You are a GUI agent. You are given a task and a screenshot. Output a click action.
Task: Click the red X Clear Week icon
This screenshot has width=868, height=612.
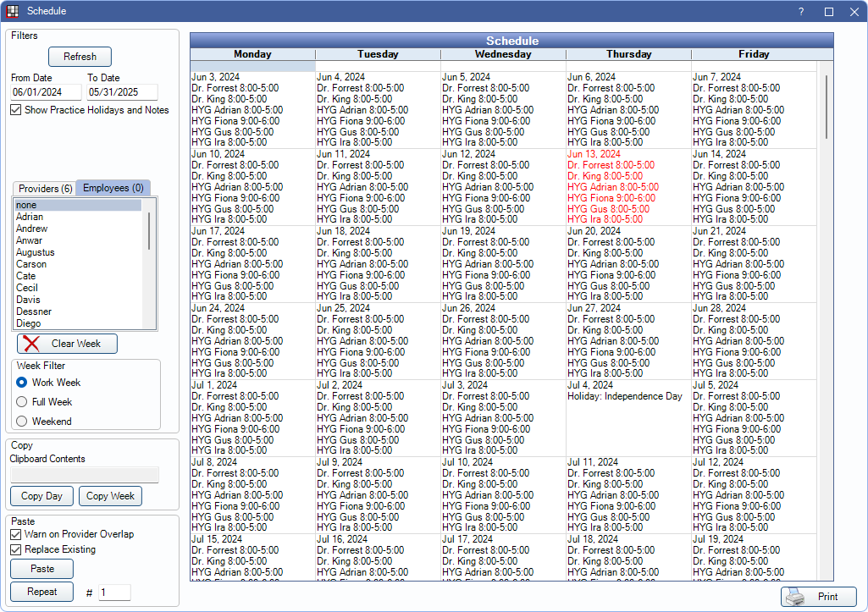[x=31, y=344]
